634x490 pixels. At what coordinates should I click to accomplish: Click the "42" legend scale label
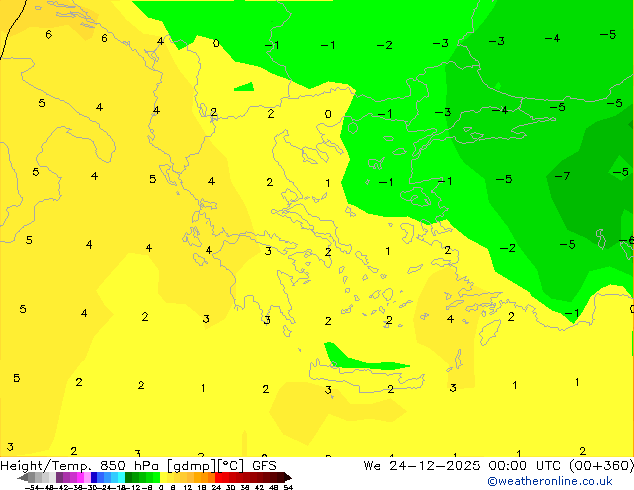(x=259, y=487)
